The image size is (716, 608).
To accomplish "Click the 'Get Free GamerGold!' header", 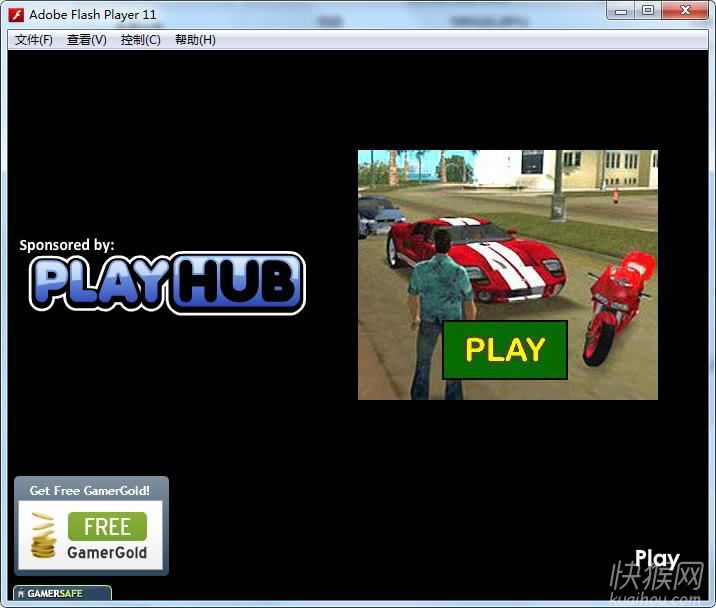I will [90, 490].
